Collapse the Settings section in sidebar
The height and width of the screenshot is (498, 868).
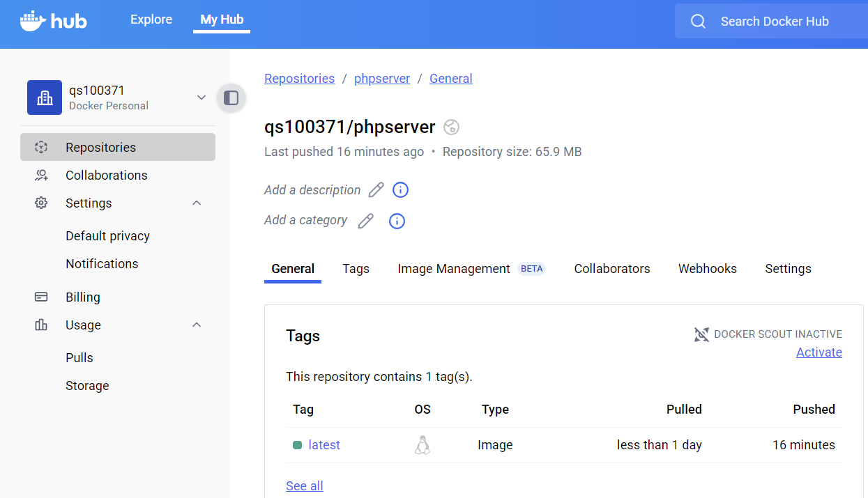[197, 203]
